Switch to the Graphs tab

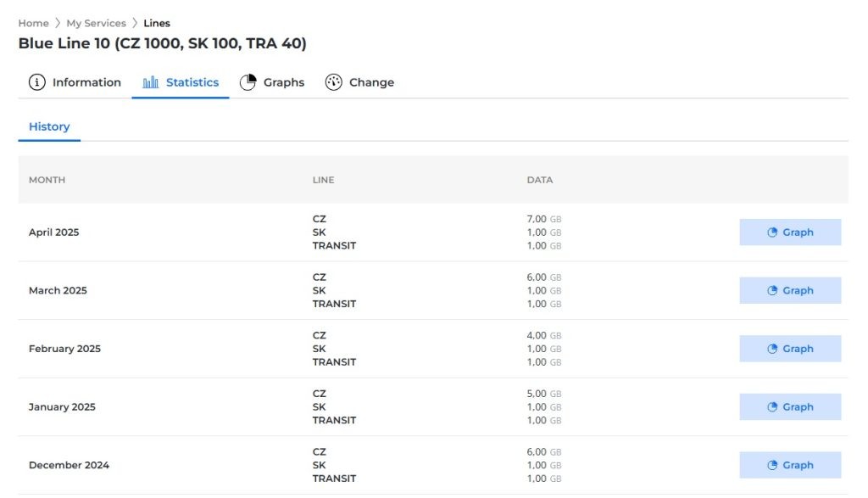283,82
